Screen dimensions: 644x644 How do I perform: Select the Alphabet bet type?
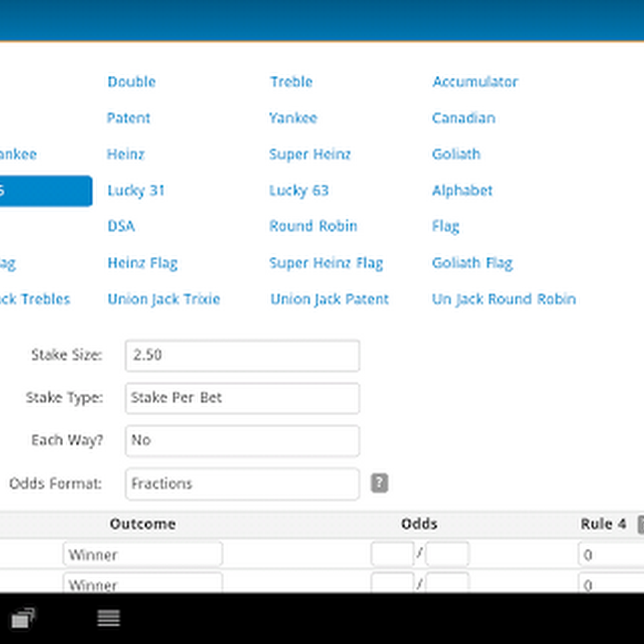[x=462, y=190]
